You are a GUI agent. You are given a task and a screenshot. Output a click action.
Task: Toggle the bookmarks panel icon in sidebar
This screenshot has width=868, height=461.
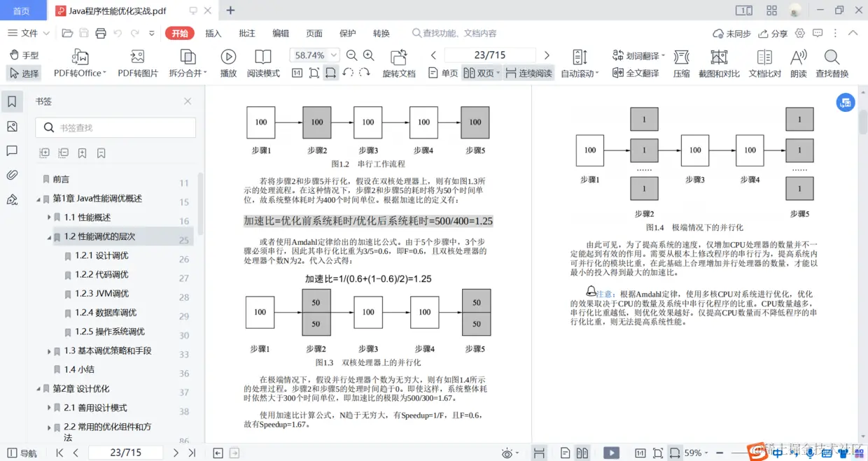[x=11, y=102]
